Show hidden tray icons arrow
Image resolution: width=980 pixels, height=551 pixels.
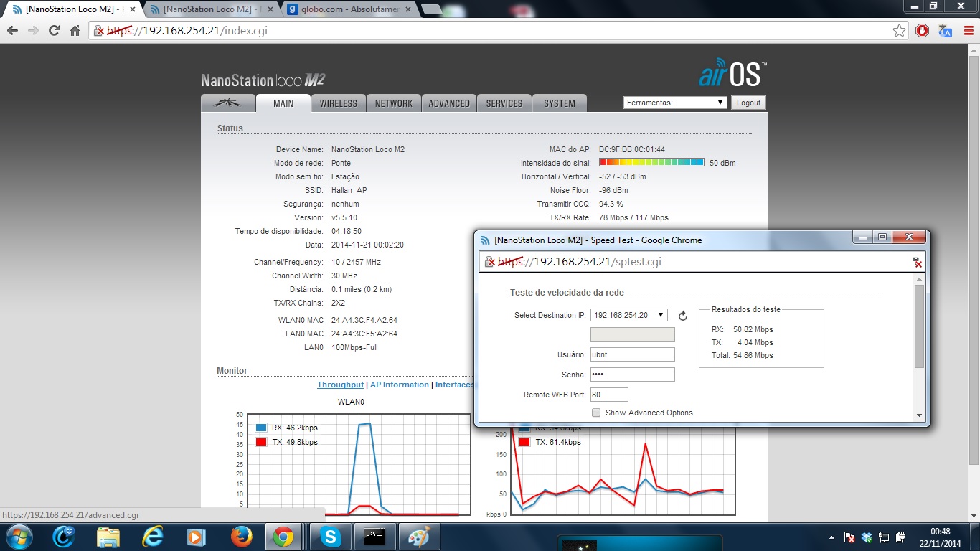click(x=831, y=537)
